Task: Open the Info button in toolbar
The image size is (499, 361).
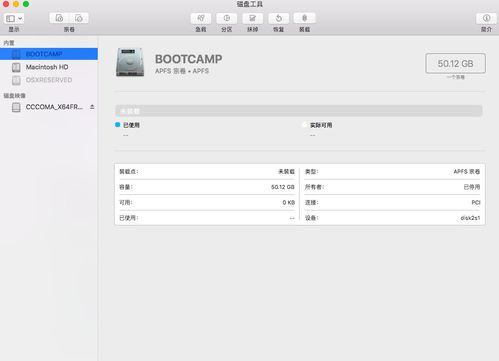Action: (486, 18)
